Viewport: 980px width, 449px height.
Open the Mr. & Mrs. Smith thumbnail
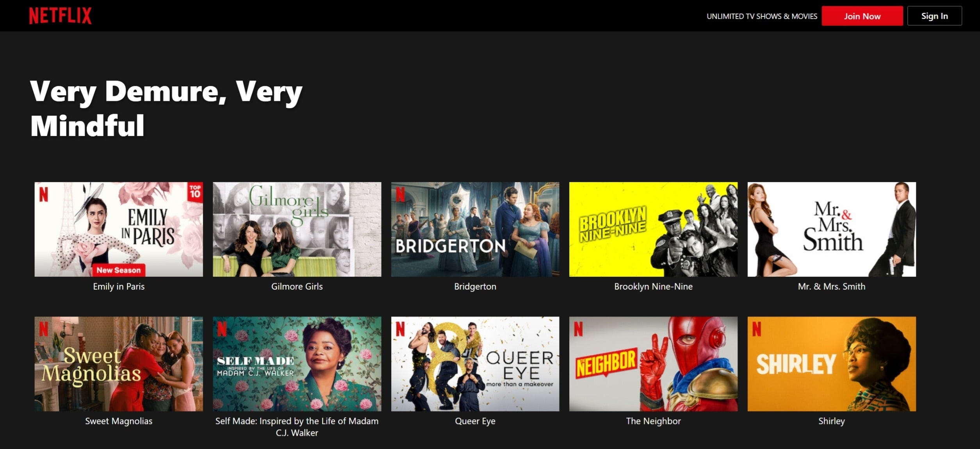(x=832, y=229)
